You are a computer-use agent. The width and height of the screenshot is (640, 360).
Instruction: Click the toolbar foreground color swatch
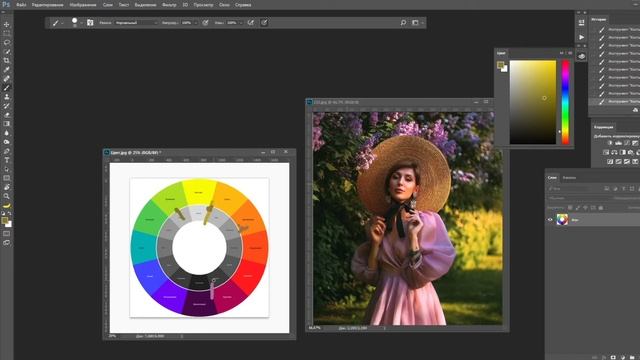(x=5, y=221)
